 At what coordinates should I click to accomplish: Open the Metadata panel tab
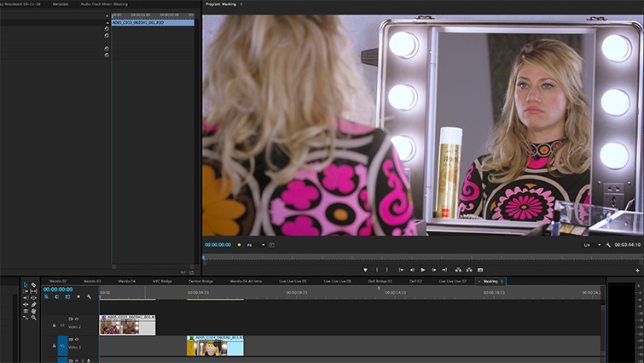pyautogui.click(x=61, y=4)
